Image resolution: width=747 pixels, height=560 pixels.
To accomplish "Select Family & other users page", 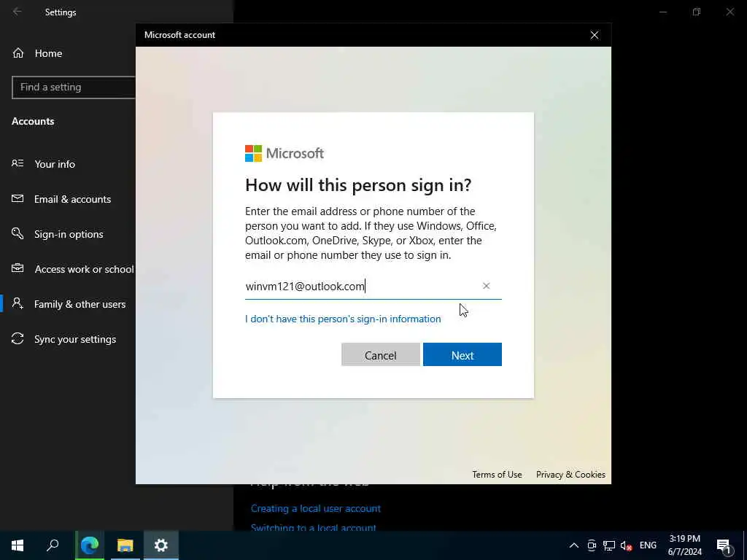I will 80,304.
